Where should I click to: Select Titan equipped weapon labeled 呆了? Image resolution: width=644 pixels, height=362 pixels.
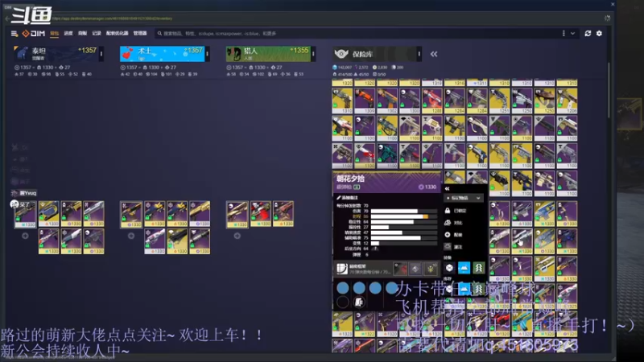click(25, 214)
